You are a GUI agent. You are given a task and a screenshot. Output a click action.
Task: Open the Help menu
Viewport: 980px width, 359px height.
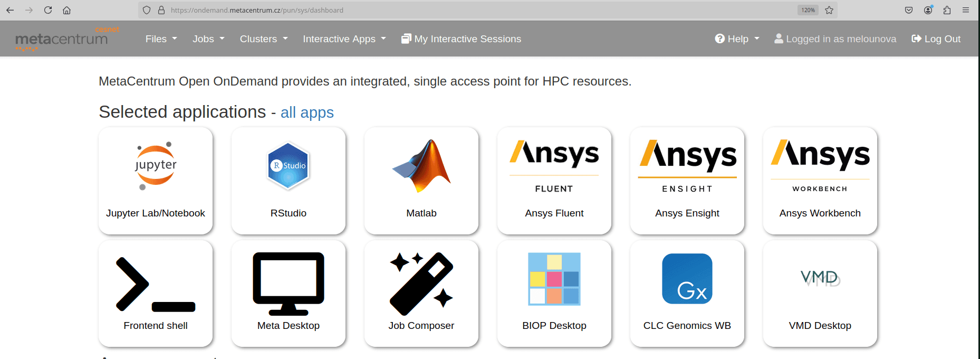(x=737, y=39)
